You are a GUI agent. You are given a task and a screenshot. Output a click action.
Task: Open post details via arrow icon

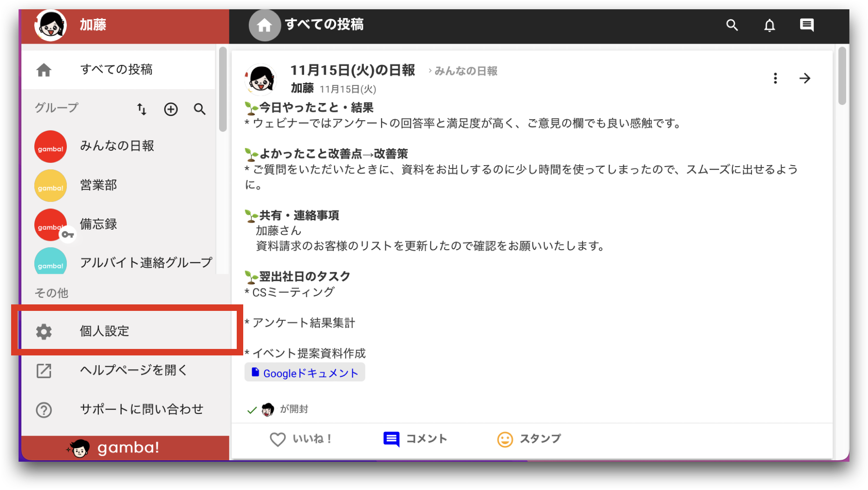[x=805, y=78]
